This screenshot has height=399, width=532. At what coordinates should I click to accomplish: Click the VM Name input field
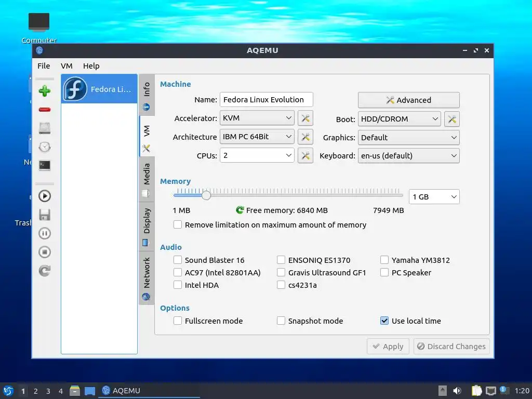click(x=267, y=99)
